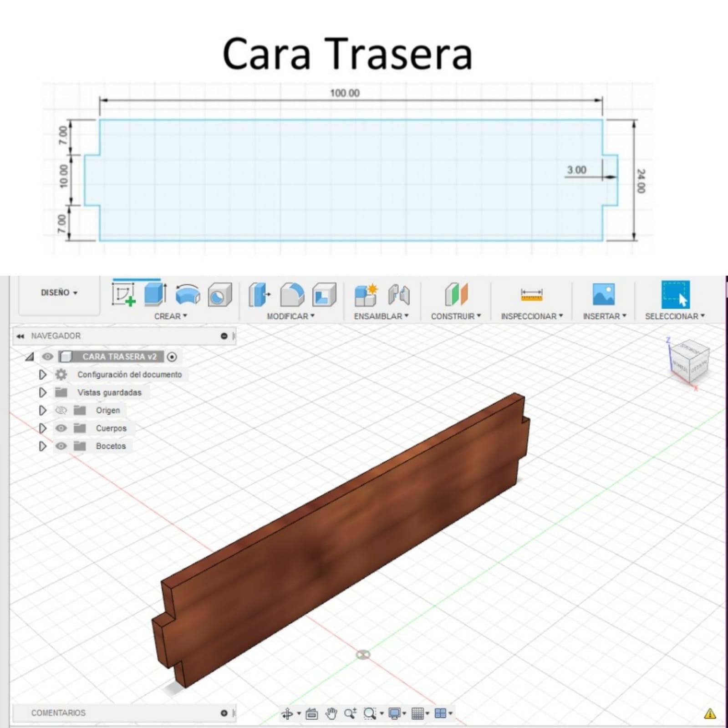Click the Insert image icon
Screen dimensions: 728x728
click(604, 295)
